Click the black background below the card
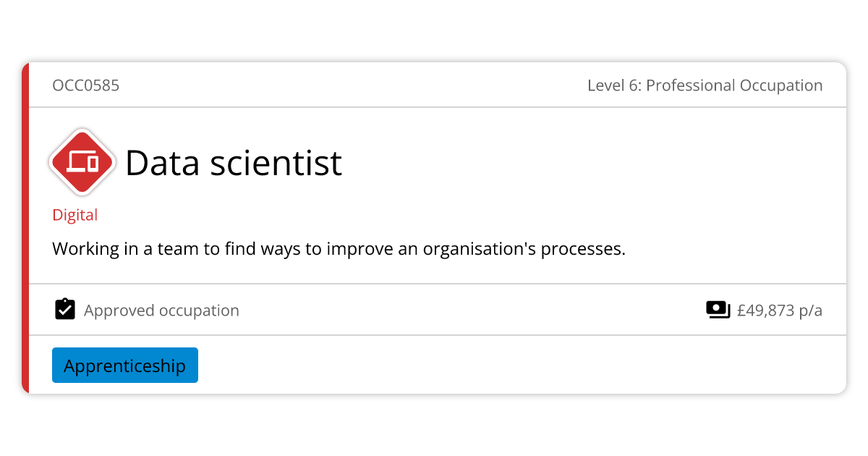 click(x=434, y=426)
